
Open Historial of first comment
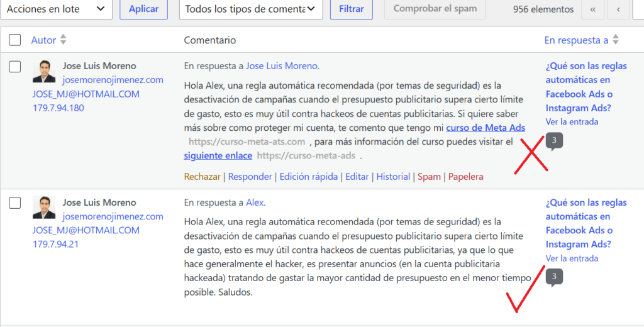[393, 177]
